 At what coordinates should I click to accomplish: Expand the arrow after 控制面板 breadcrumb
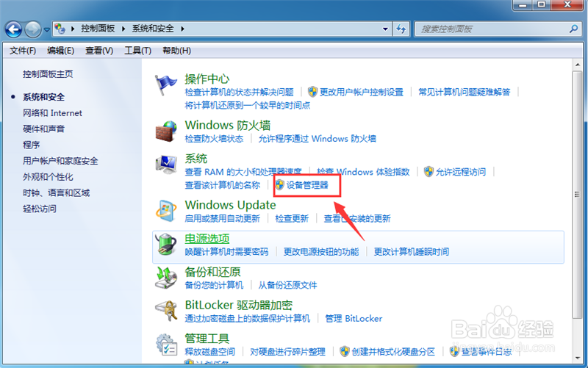click(123, 29)
